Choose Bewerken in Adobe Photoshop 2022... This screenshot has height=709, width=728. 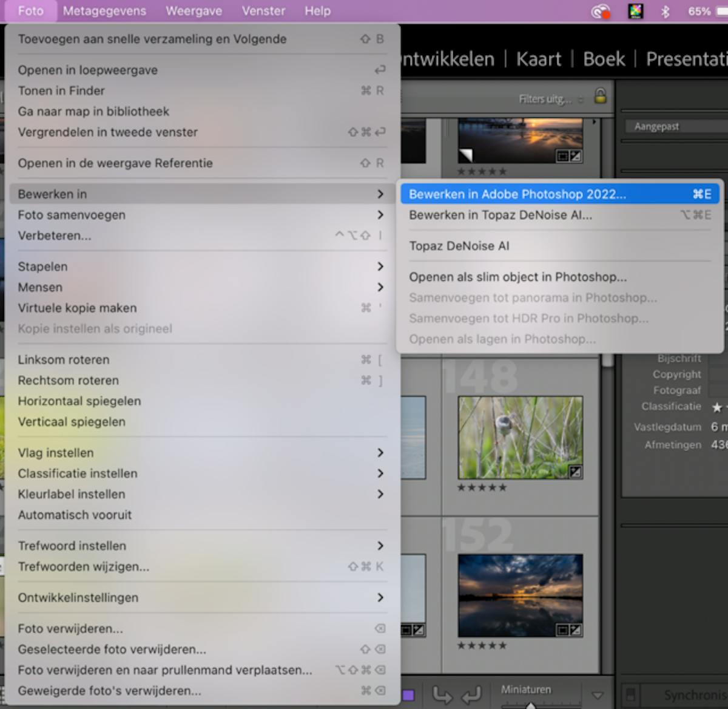point(559,194)
